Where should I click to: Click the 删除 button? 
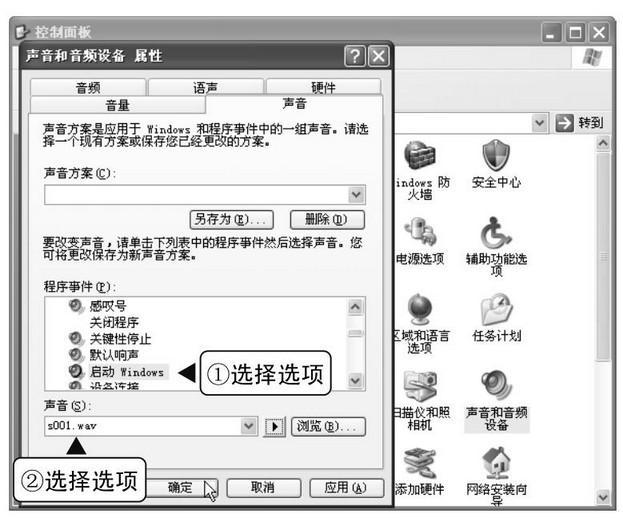(x=327, y=220)
